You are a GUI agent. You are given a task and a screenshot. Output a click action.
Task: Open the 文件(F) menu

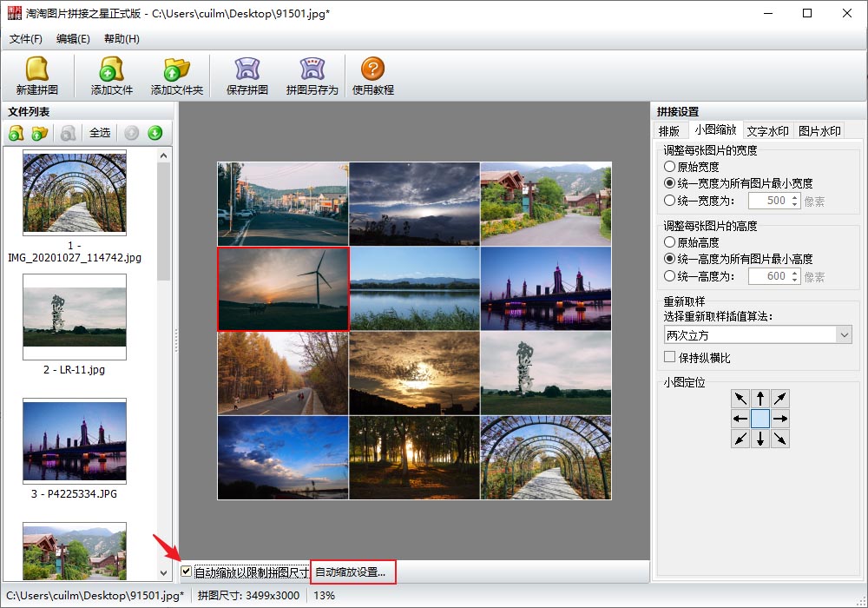tap(25, 39)
